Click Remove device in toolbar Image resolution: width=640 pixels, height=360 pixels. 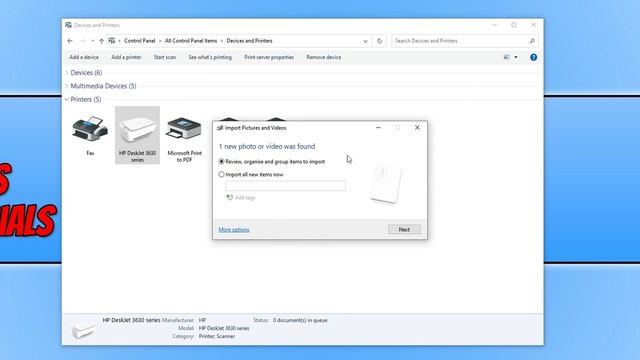324,57
